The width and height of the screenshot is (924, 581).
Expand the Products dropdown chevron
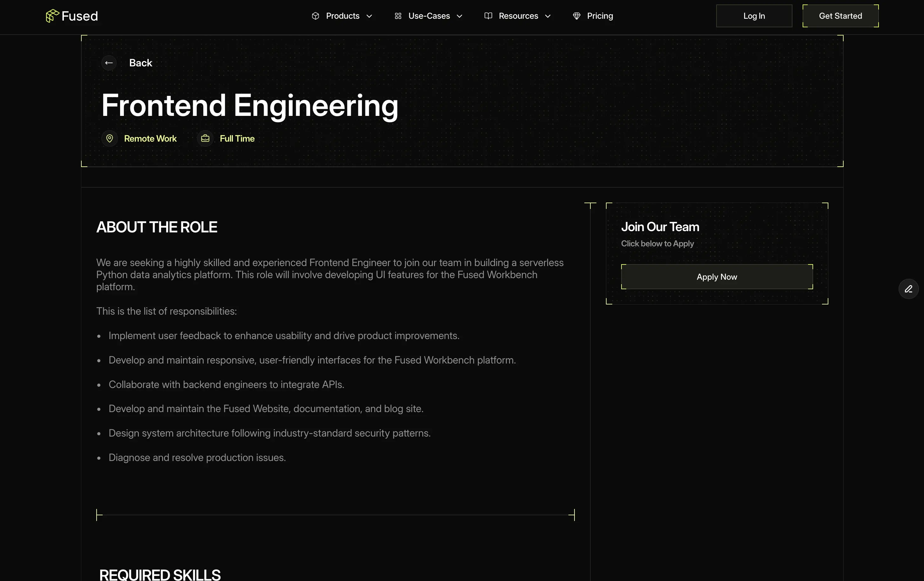(x=369, y=16)
